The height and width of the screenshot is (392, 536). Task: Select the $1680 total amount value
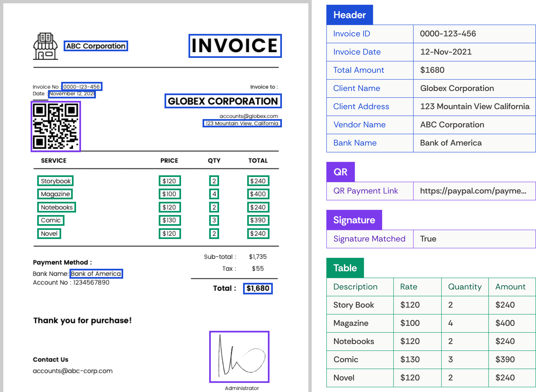click(x=432, y=70)
